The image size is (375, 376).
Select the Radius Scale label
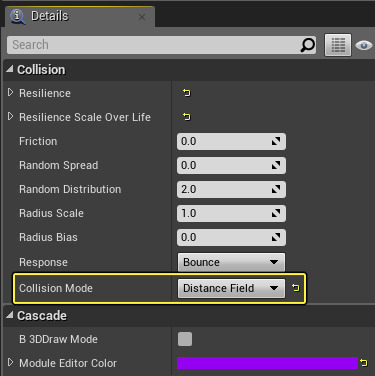click(51, 213)
